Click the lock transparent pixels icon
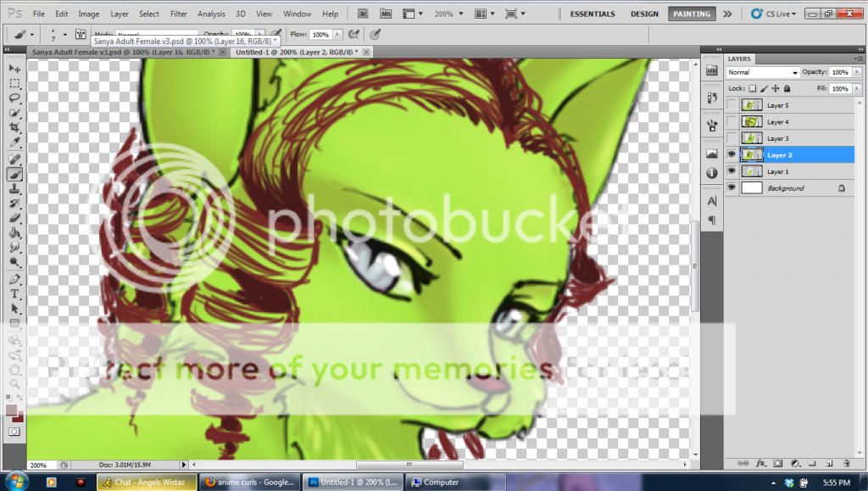The width and height of the screenshot is (868, 491). coord(752,88)
